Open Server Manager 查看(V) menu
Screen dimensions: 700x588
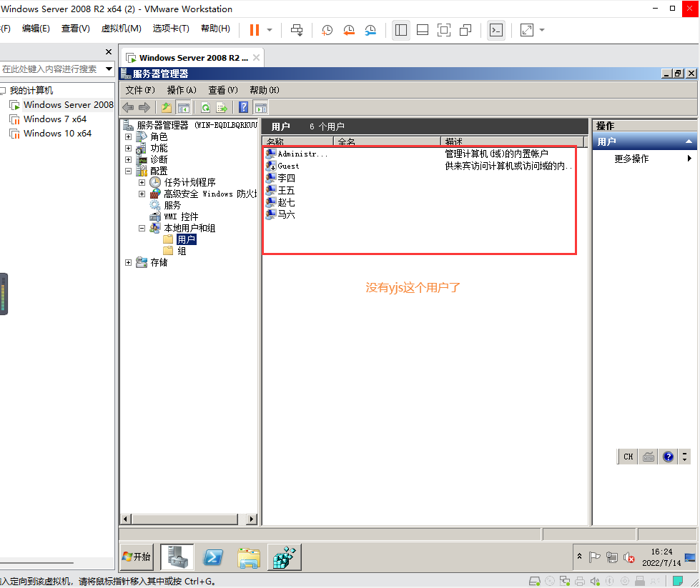tap(223, 90)
